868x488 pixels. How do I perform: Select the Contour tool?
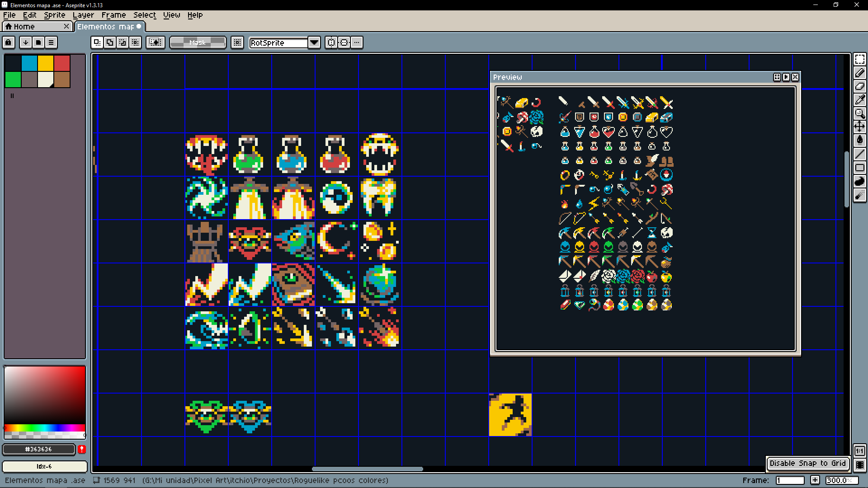(859, 181)
